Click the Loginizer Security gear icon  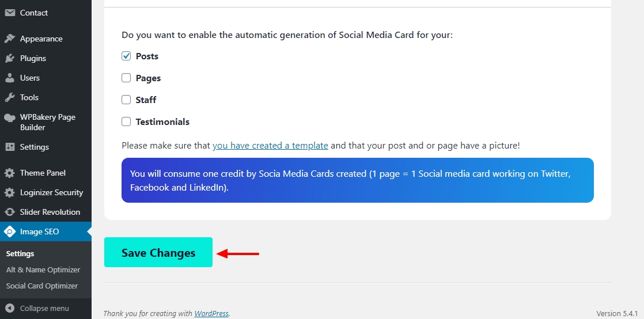(x=10, y=192)
